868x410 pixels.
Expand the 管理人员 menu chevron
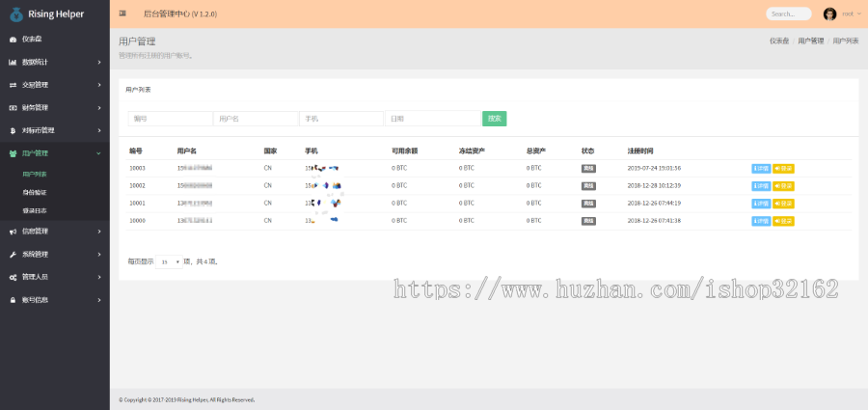99,277
